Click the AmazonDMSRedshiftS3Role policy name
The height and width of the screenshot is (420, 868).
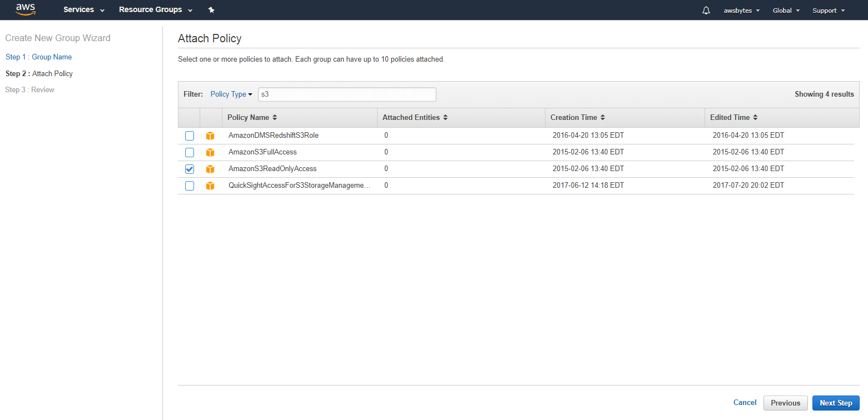pyautogui.click(x=274, y=136)
